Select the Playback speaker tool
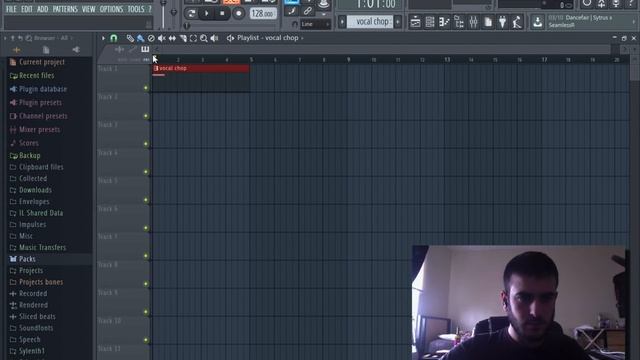The image size is (640, 360). pyautogui.click(x=214, y=38)
